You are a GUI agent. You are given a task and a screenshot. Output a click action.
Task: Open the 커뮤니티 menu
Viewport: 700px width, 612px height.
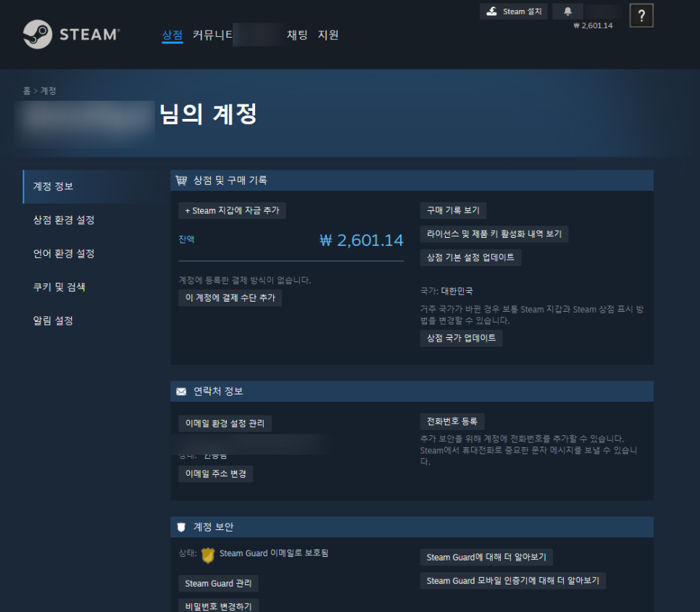coord(212,35)
